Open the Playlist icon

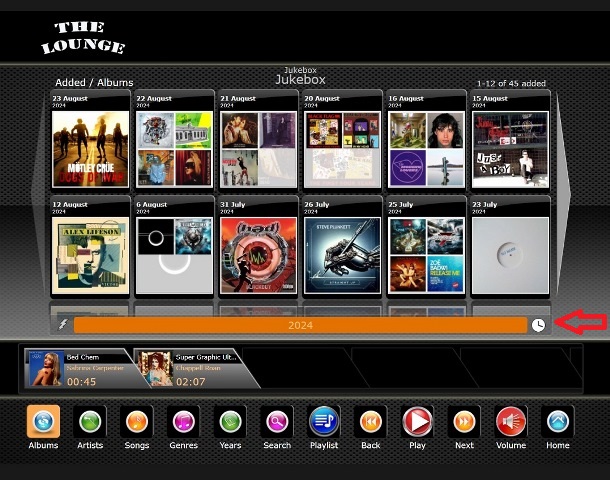tap(324, 422)
